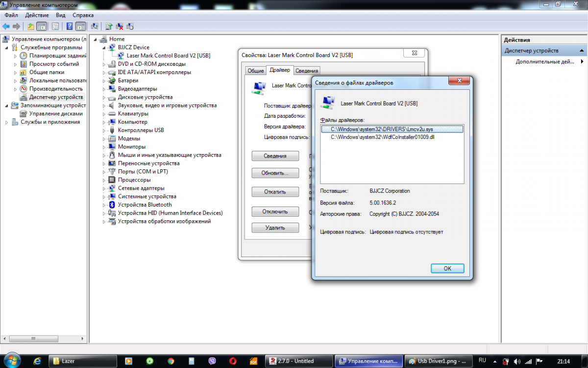Click the Сведения button in properties window
This screenshot has height=368, width=588.
click(x=275, y=156)
